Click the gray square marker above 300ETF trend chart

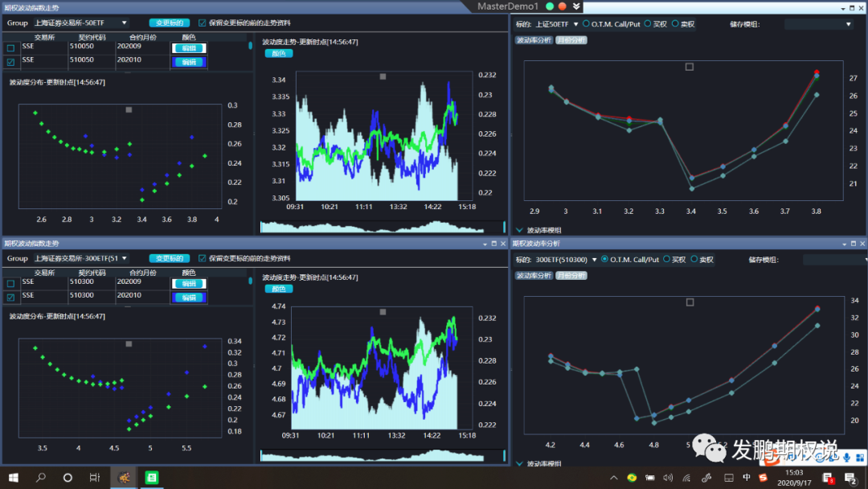[383, 312]
